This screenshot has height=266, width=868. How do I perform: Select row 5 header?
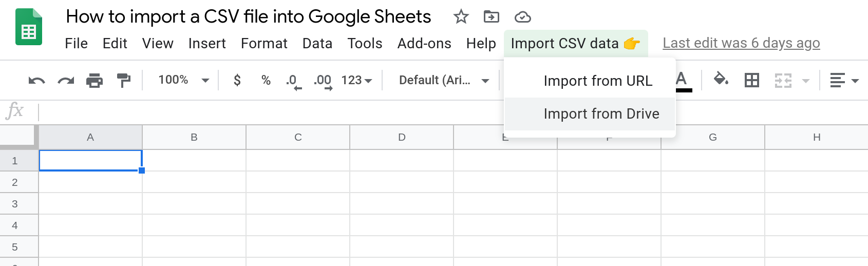click(x=19, y=247)
